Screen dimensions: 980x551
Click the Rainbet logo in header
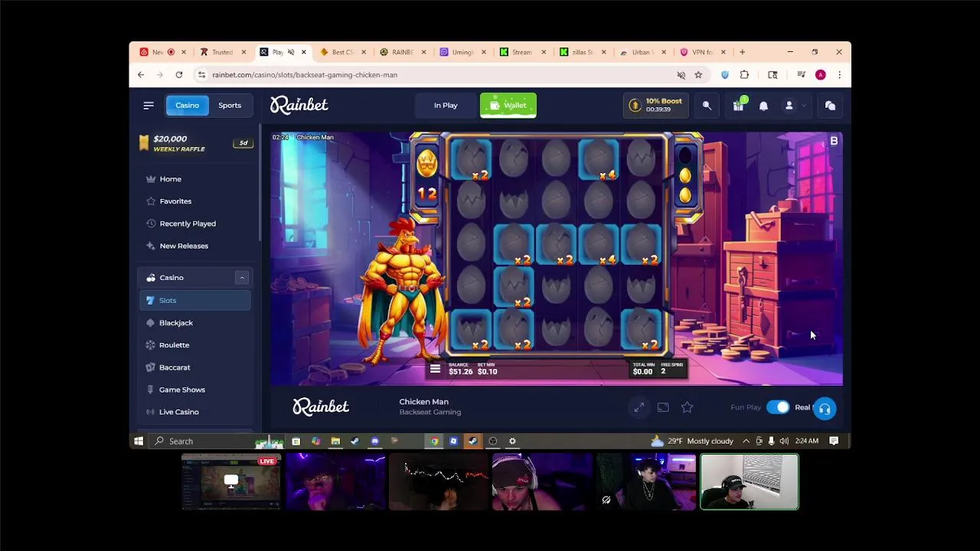pyautogui.click(x=299, y=106)
